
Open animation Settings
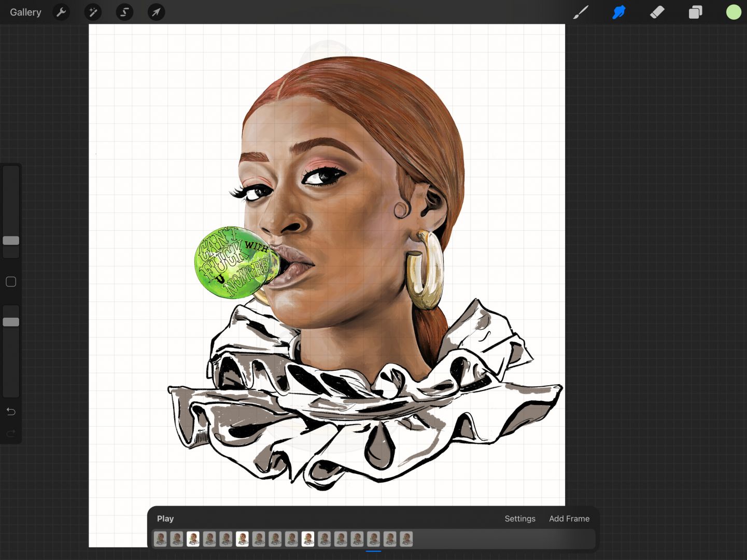click(519, 519)
